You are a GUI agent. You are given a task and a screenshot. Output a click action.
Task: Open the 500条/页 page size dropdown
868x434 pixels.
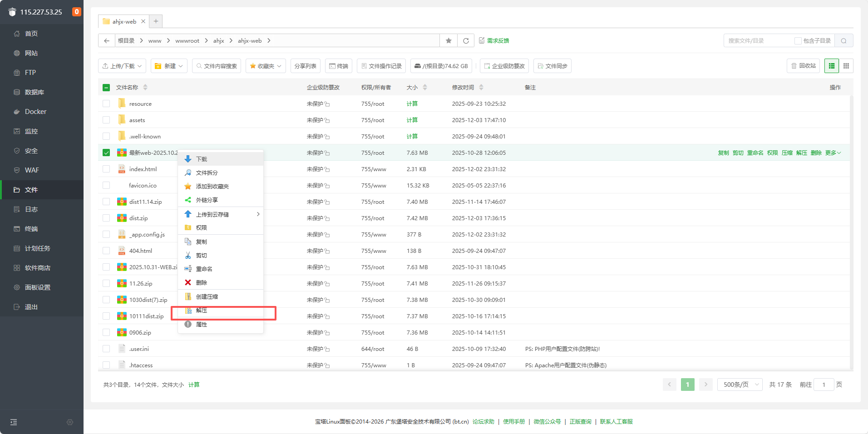[x=740, y=385]
